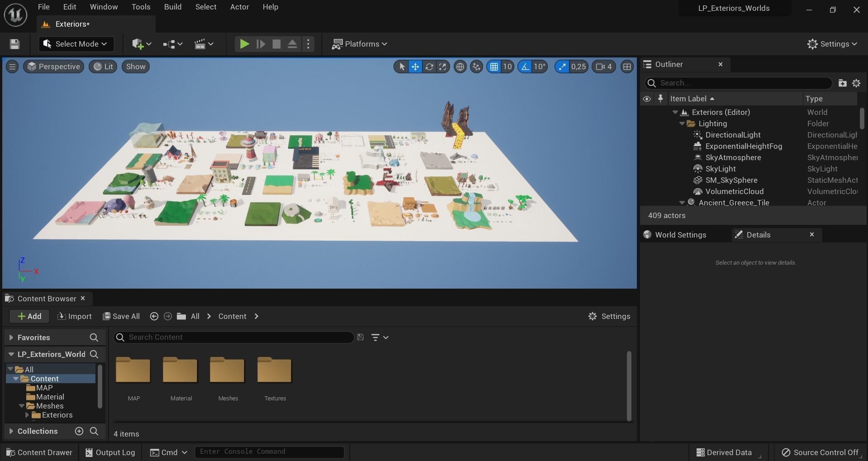
Task: Open rotation snap value 10°
Action: click(x=540, y=67)
